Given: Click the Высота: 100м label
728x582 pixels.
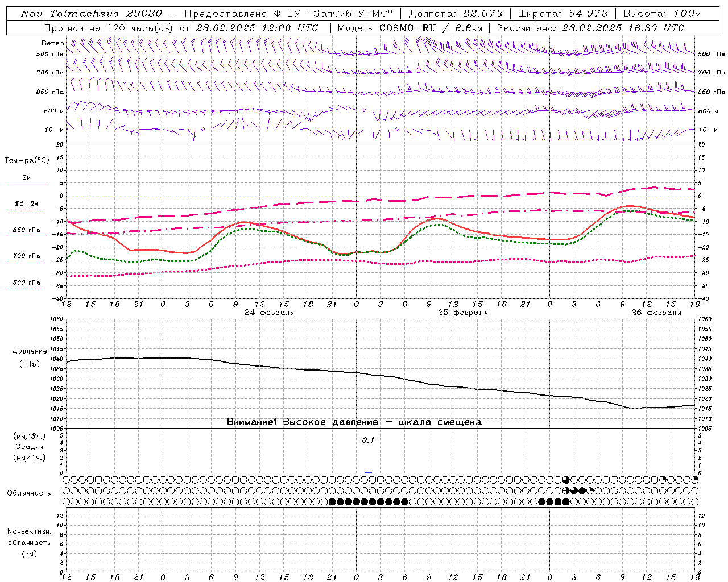Looking at the screenshot, I should (x=663, y=14).
